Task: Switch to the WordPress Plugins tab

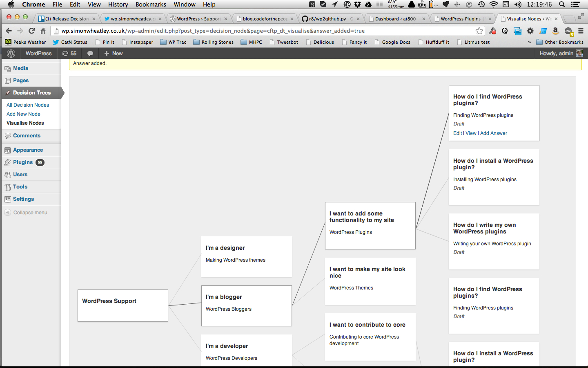Action: [461, 19]
